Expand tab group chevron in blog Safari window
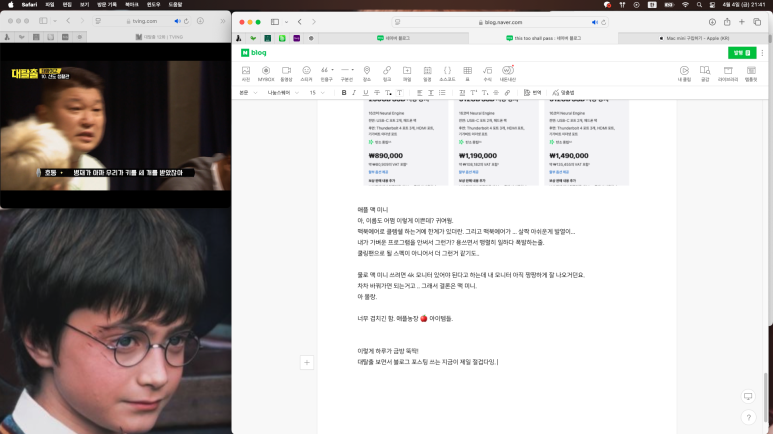Screen dimensions: 773x434 [x=286, y=22]
